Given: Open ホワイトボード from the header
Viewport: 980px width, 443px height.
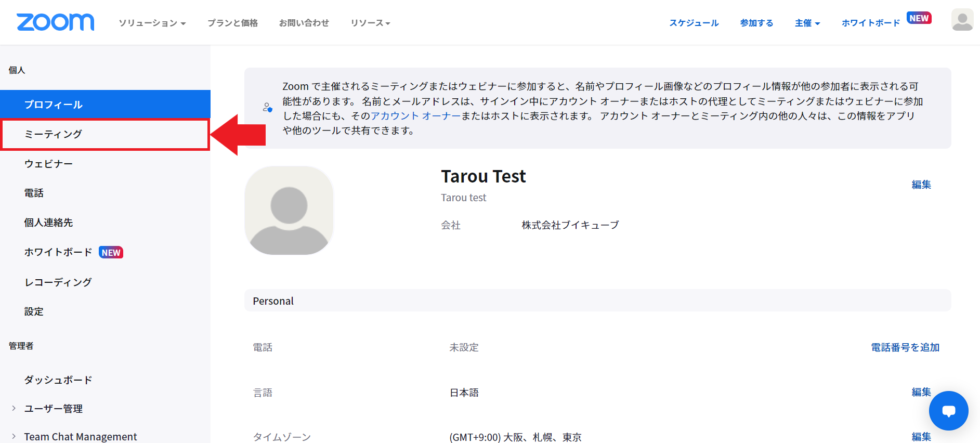Looking at the screenshot, I should (x=871, y=23).
